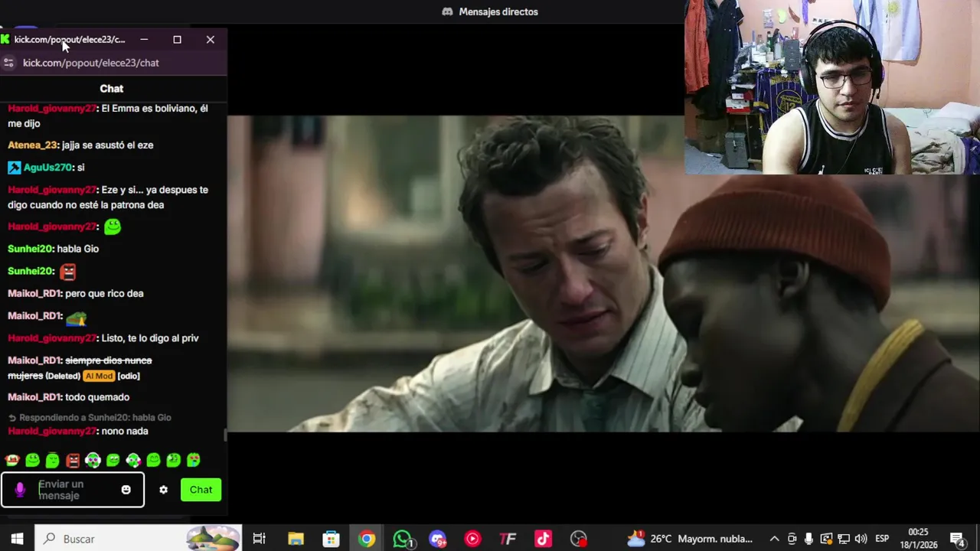Click the 'AI Mod' badge on the deleted message
This screenshot has height=551, width=980.
tap(99, 376)
